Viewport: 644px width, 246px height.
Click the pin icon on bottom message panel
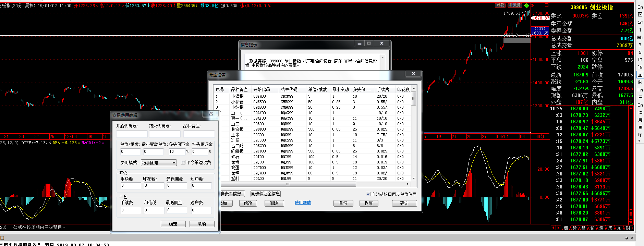[x=627, y=238]
